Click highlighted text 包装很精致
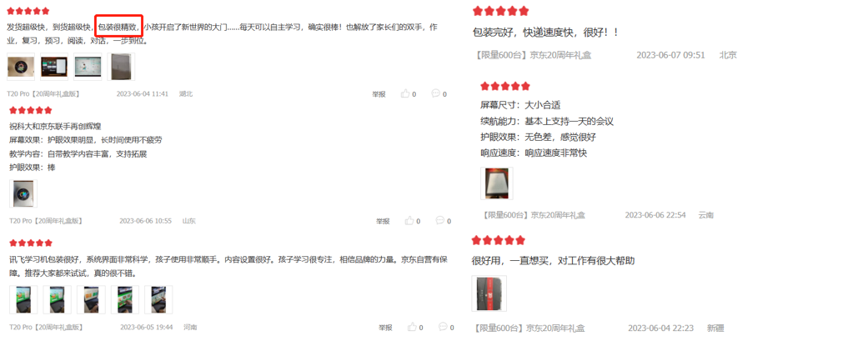Image resolution: width=868 pixels, height=341 pixels. tap(118, 27)
